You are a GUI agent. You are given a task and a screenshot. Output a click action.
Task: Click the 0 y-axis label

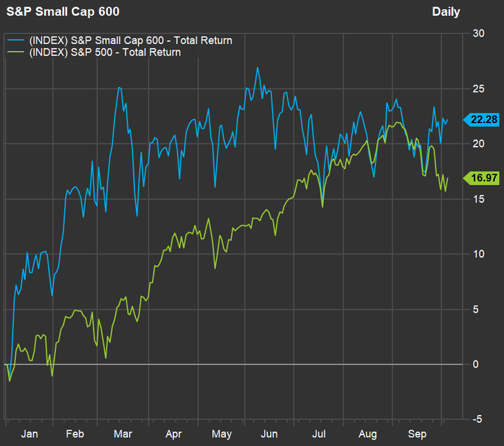[x=475, y=365]
